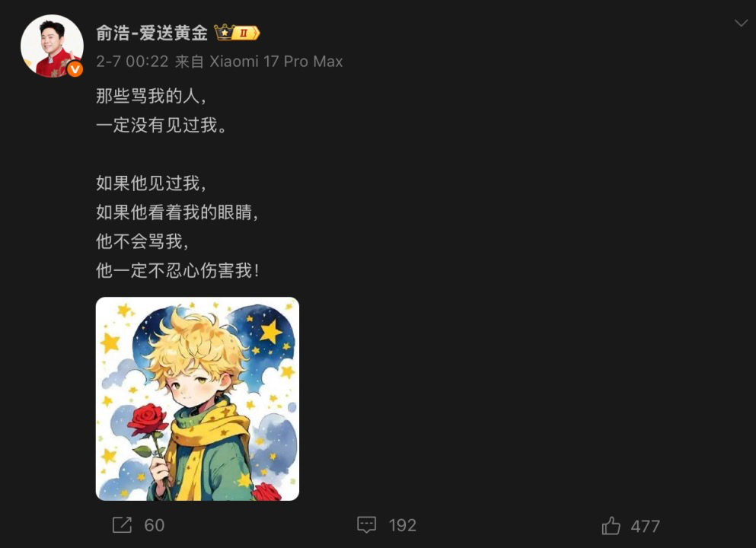Viewport: 756px width, 548px height.
Task: Click the post timestamp 2-7 00:22
Action: [x=132, y=62]
